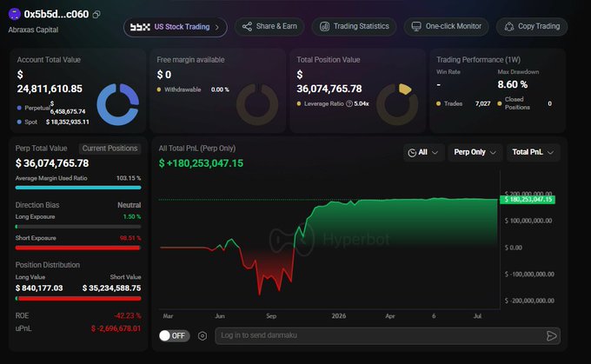Click the Short Value $ 35,234,588.75
Image resolution: width=591 pixels, height=364 pixels.
coord(111,288)
